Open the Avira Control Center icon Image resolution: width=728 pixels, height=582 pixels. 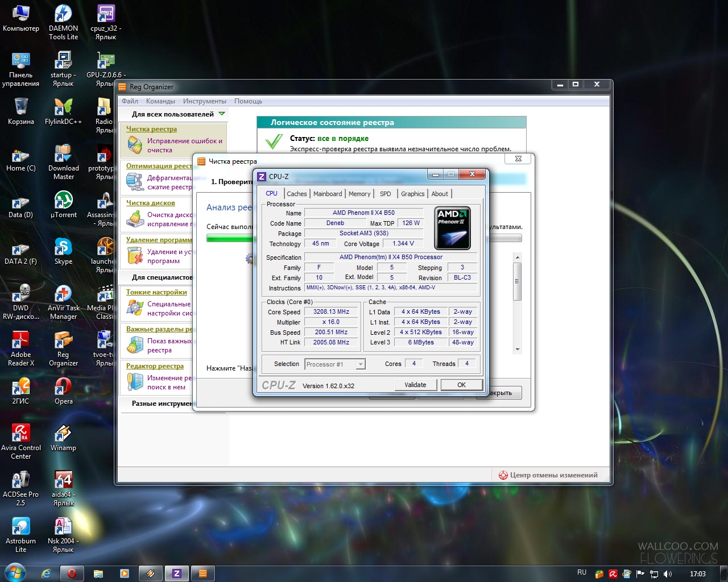point(21,434)
